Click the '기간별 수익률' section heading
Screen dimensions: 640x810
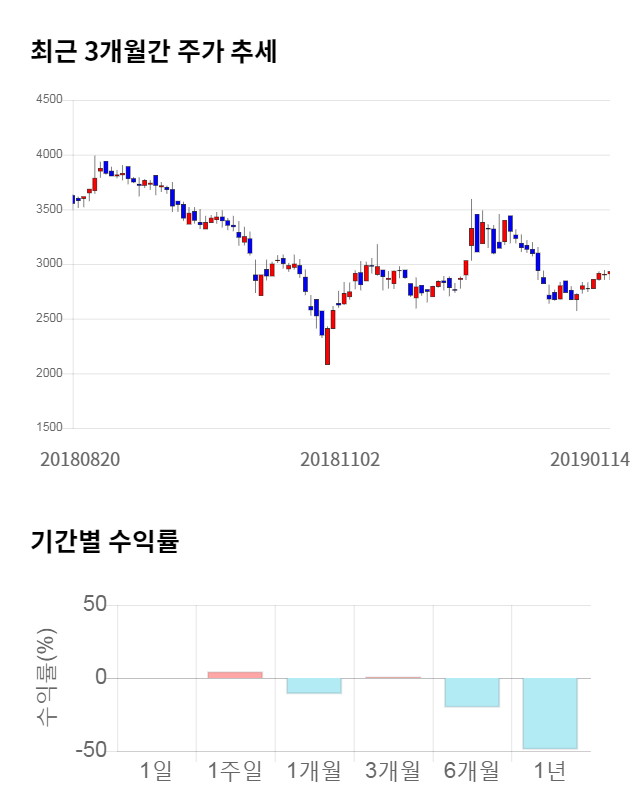click(x=104, y=543)
